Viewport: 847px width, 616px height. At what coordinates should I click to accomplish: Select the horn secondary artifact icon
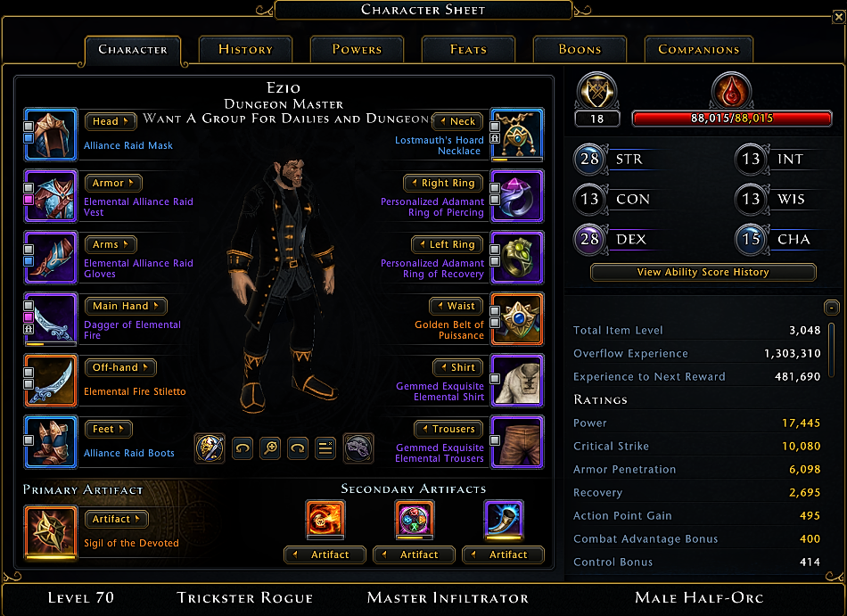[x=504, y=520]
